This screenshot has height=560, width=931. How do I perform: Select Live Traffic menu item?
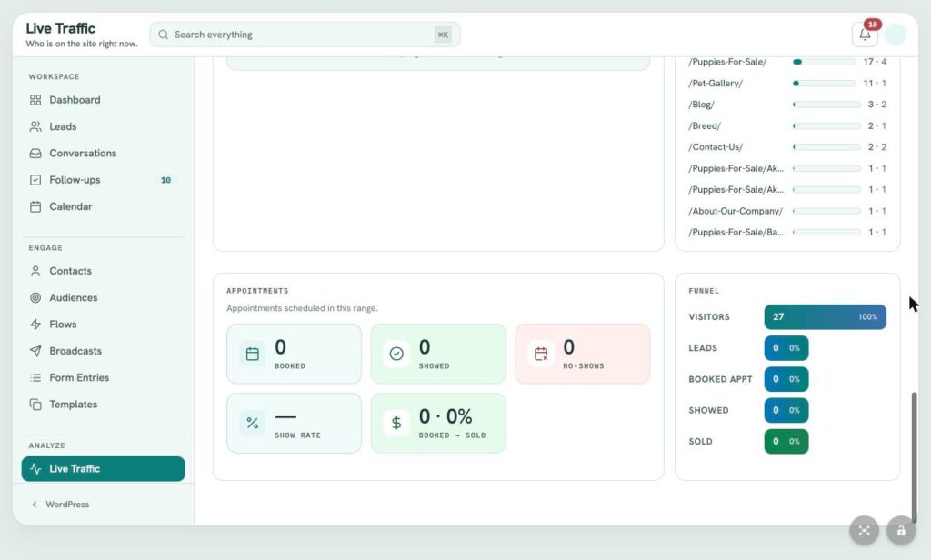[104, 468]
